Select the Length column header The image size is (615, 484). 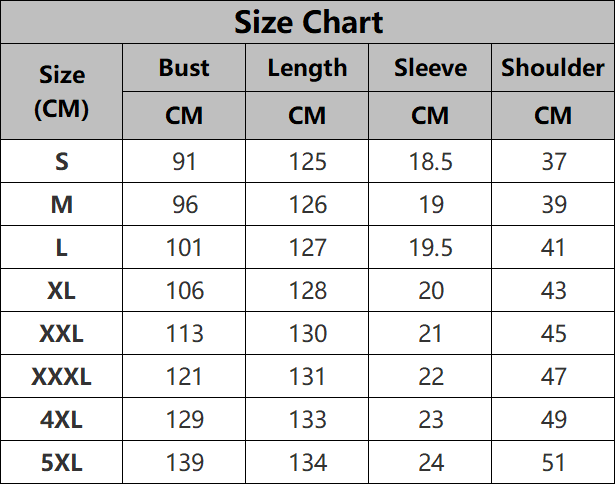(x=308, y=69)
